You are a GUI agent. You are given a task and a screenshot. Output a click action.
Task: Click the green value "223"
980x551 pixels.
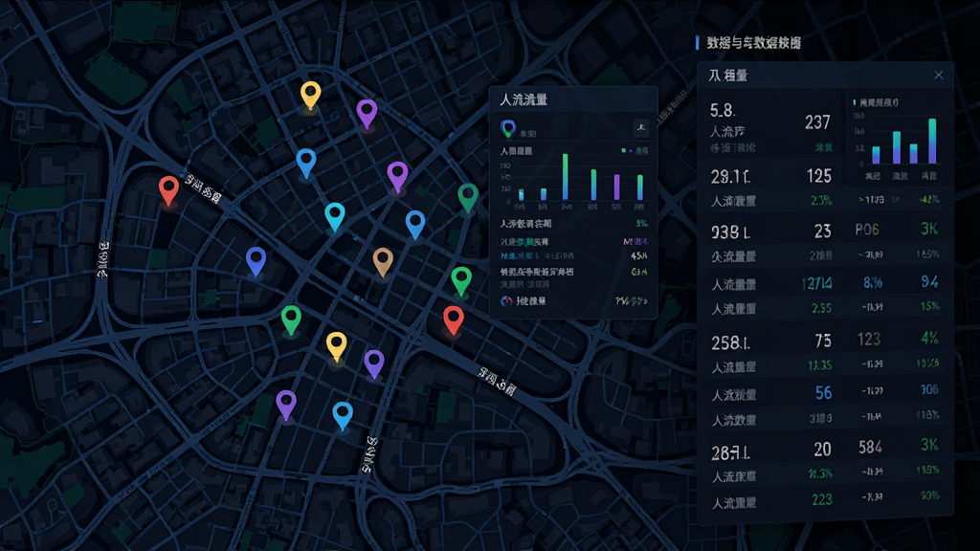click(x=822, y=499)
